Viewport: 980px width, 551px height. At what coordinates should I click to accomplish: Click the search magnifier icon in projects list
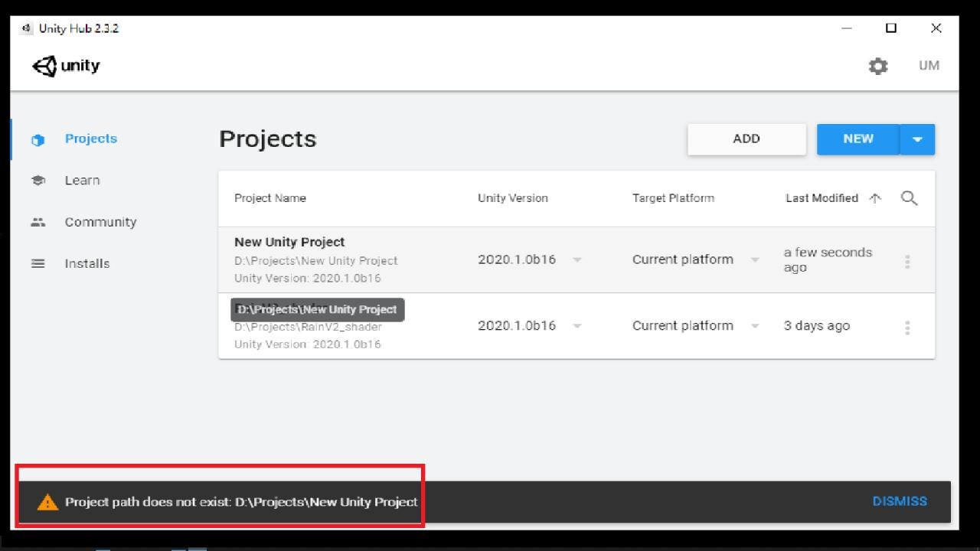click(909, 198)
